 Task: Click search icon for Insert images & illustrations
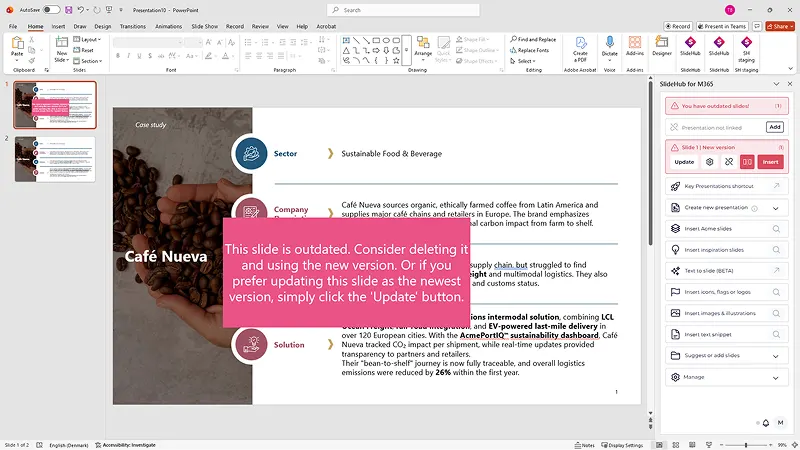coord(776,313)
